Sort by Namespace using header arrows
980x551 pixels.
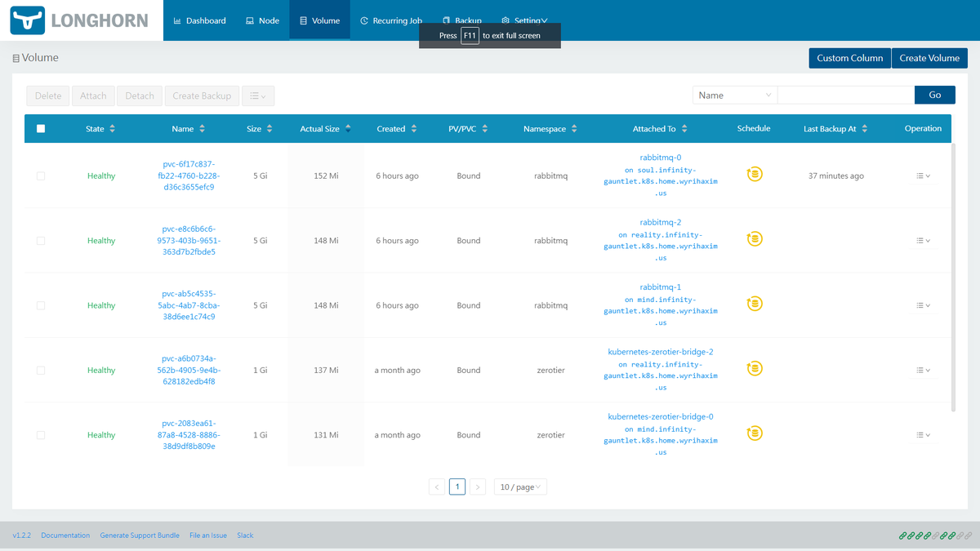tap(574, 129)
